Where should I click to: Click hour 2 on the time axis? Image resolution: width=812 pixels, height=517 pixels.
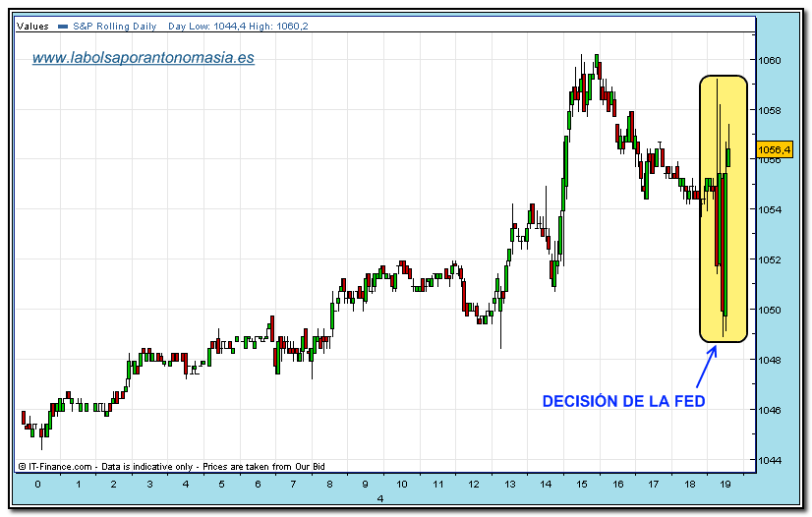(x=114, y=485)
